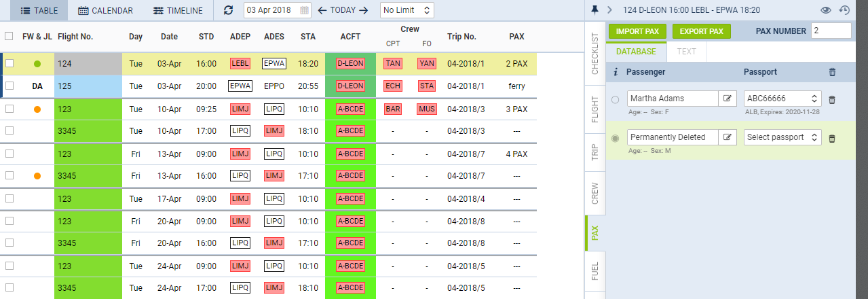Image resolution: width=868 pixels, height=299 pixels.
Task: Click the chevron beside flight title 124 D-LEON
Action: 609,10
